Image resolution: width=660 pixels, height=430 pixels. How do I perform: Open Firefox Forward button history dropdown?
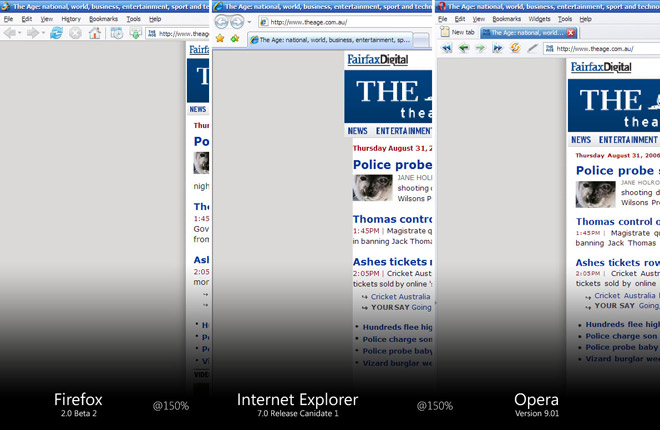[43, 33]
